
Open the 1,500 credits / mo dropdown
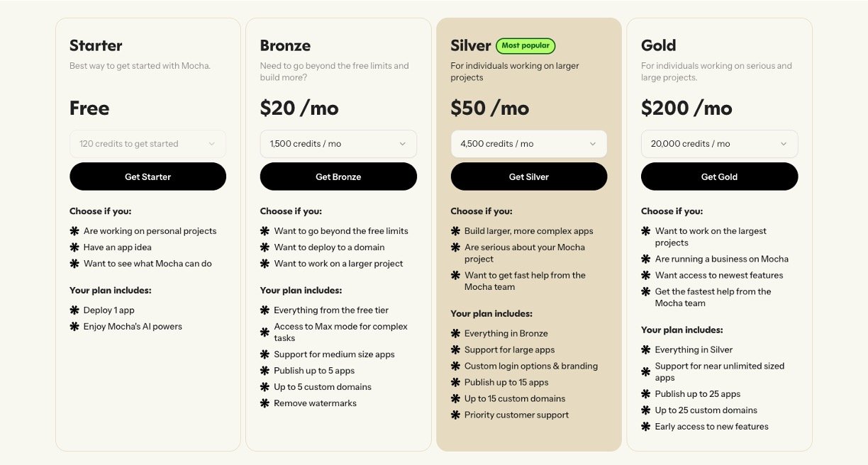[338, 144]
